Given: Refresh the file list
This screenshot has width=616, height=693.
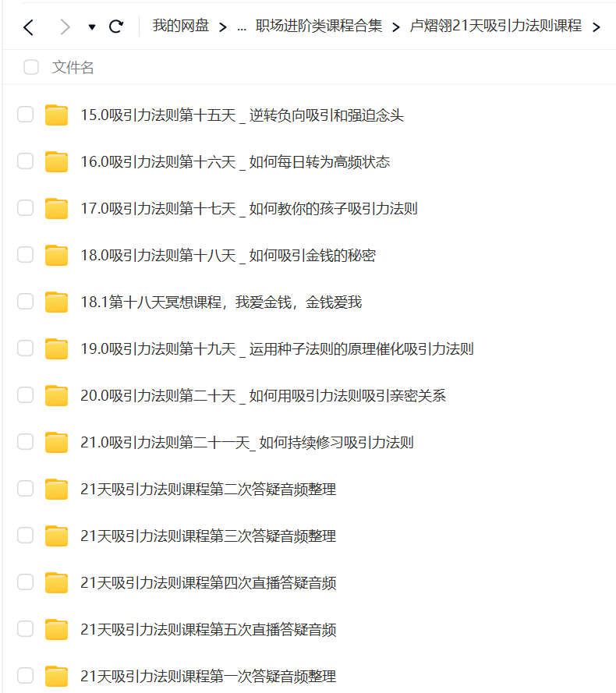Looking at the screenshot, I should pyautogui.click(x=116, y=27).
